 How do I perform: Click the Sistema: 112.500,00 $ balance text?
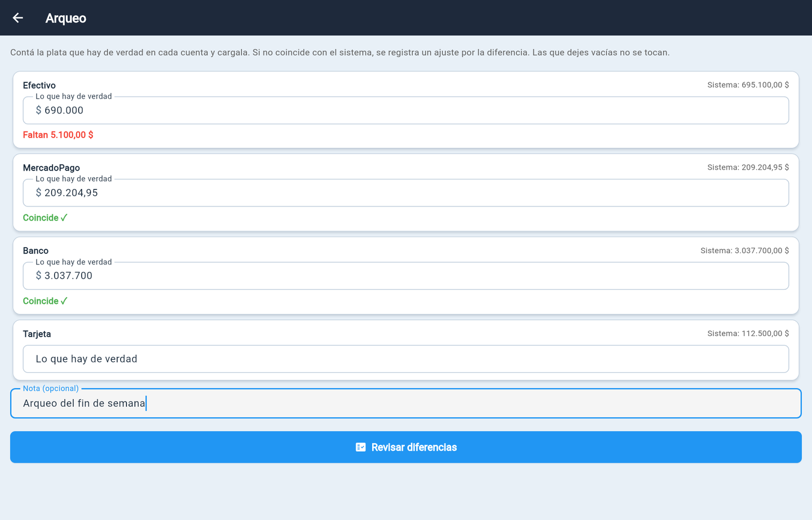(x=748, y=333)
